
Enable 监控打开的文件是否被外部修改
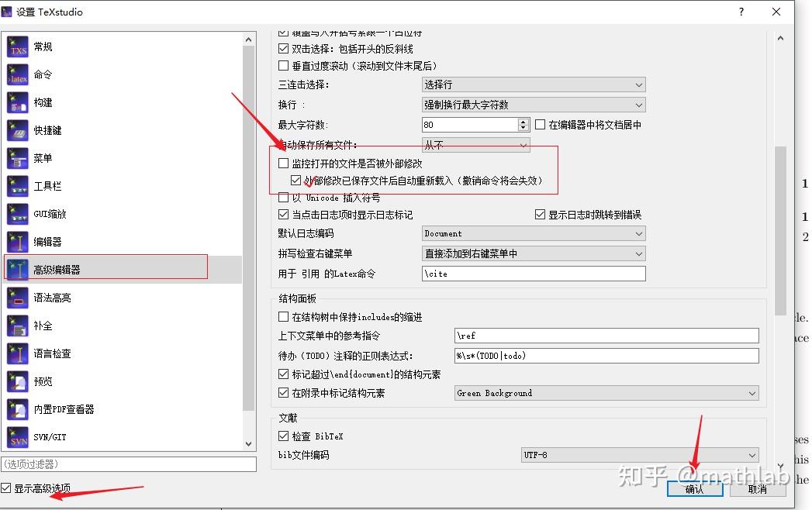pyautogui.click(x=284, y=163)
